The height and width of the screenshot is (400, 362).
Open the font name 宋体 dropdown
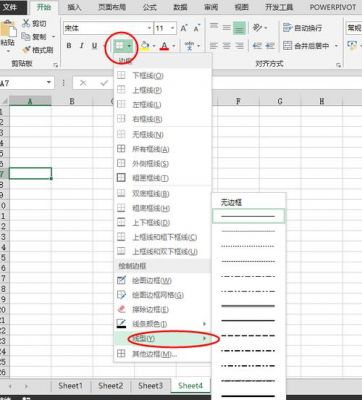point(149,28)
